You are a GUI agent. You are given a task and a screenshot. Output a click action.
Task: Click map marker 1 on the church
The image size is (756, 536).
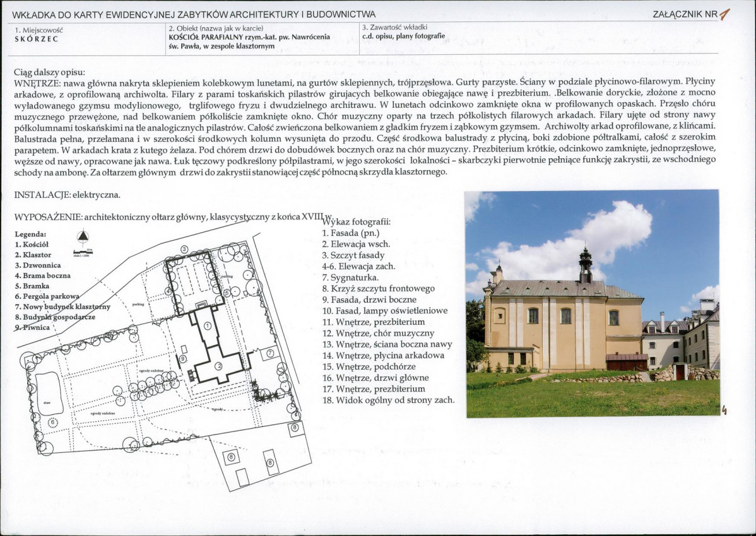click(x=207, y=326)
